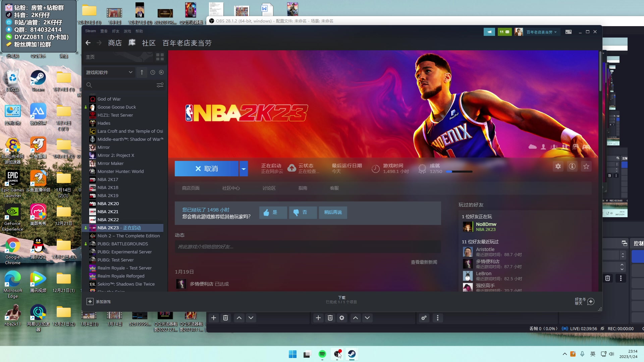644x362 pixels.
Task: Open OBS audio mixer advanced gear icon
Action: (x=424, y=318)
